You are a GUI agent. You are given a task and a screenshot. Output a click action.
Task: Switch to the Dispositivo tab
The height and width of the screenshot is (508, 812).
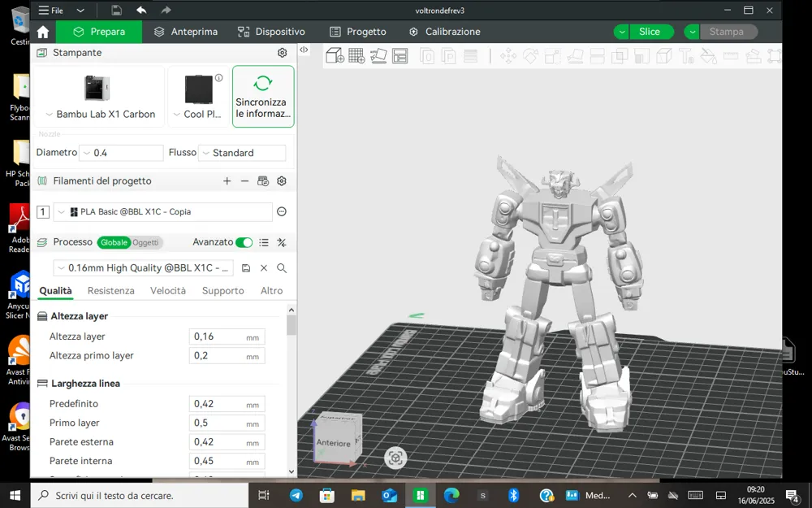271,33
